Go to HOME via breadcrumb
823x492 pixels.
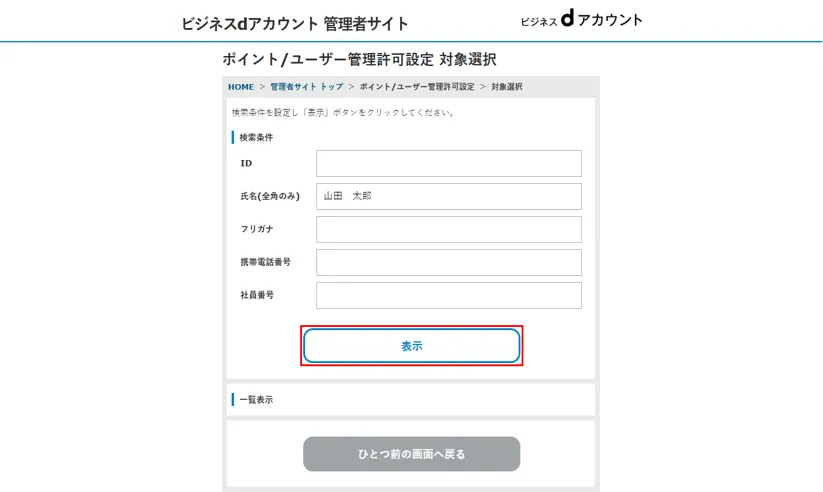[x=241, y=87]
